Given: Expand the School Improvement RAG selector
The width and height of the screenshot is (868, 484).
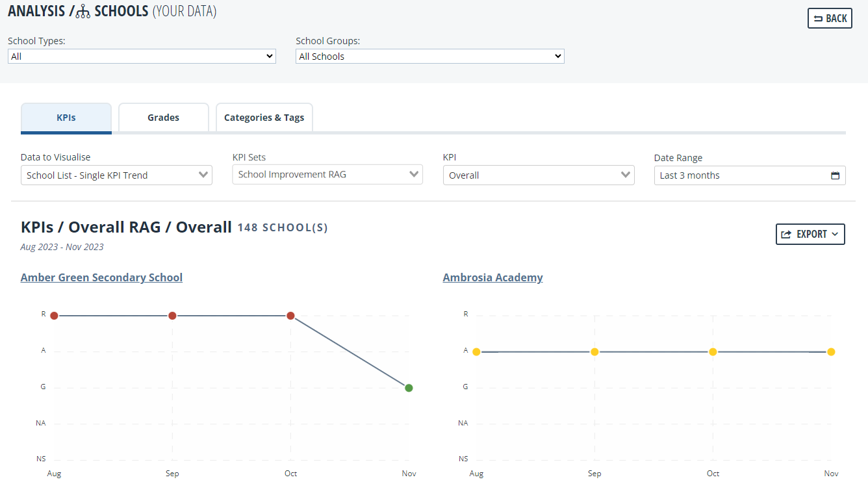Looking at the screenshot, I should coord(327,174).
